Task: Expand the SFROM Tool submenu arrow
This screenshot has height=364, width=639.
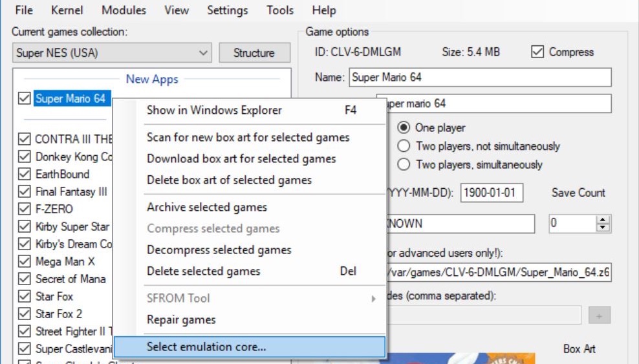Action: (x=373, y=299)
